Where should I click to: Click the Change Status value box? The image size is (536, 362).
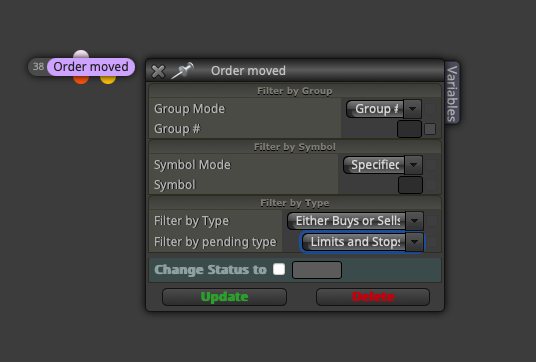pos(317,270)
